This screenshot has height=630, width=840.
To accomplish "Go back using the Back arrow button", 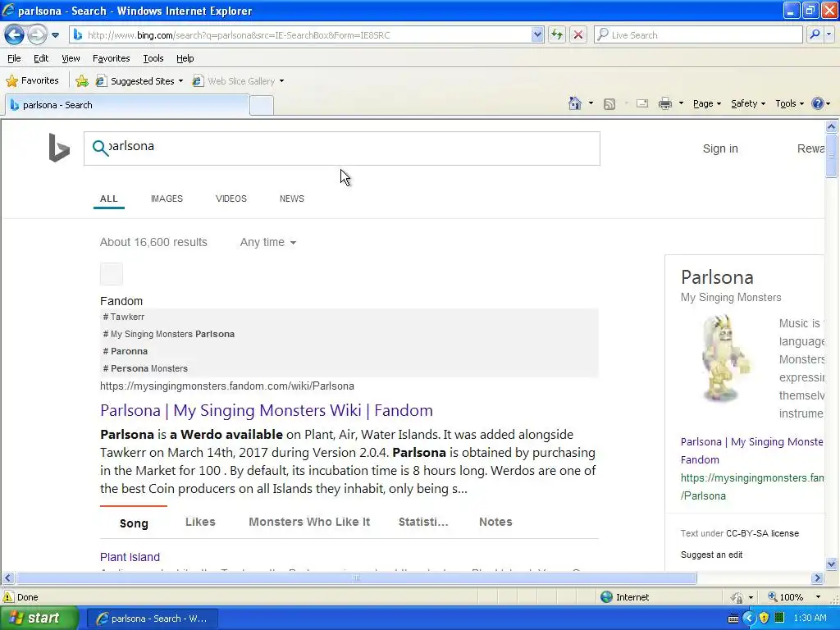I will click(15, 34).
